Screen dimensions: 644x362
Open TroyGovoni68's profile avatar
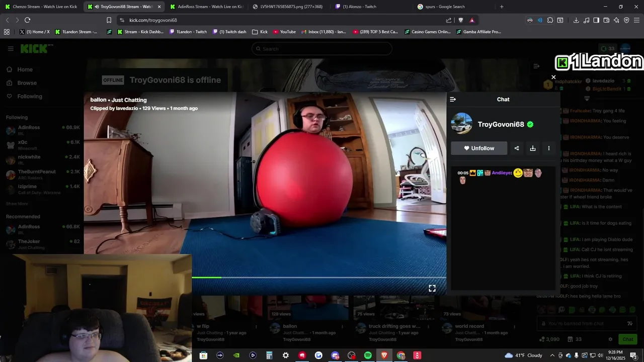tap(462, 124)
